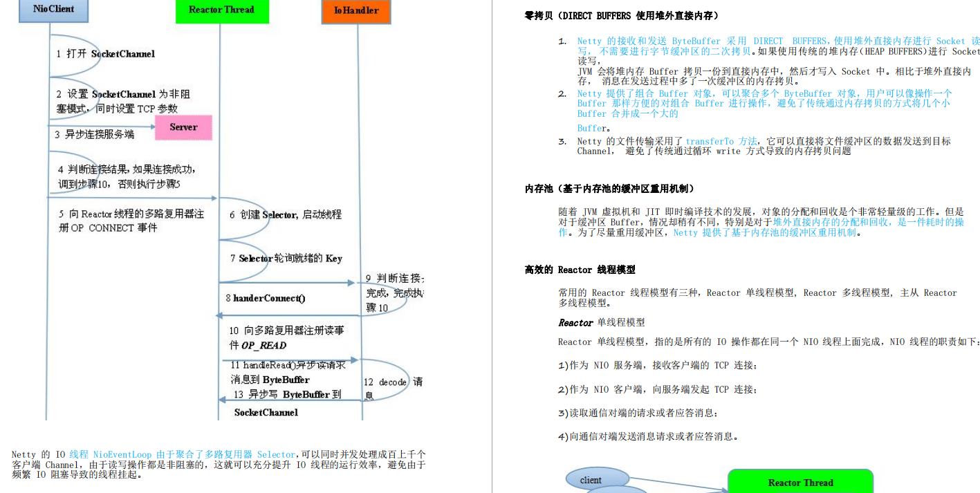Click step 2 text about 非阻塞模式 and TCP 参数
980x493 pixels.
123,101
